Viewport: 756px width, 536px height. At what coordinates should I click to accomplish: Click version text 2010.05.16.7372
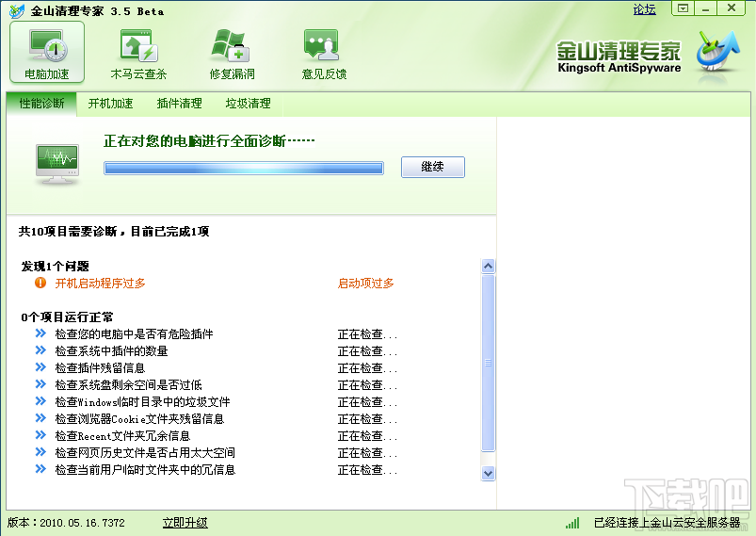[82, 523]
